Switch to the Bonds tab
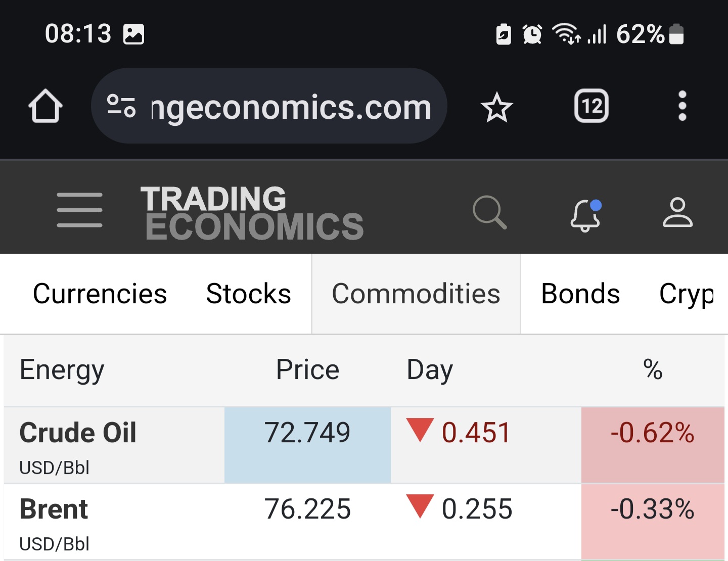 580,294
